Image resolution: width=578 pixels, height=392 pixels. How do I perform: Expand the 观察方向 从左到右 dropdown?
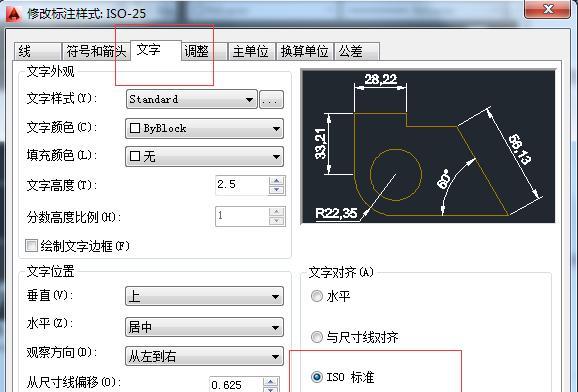coord(205,356)
